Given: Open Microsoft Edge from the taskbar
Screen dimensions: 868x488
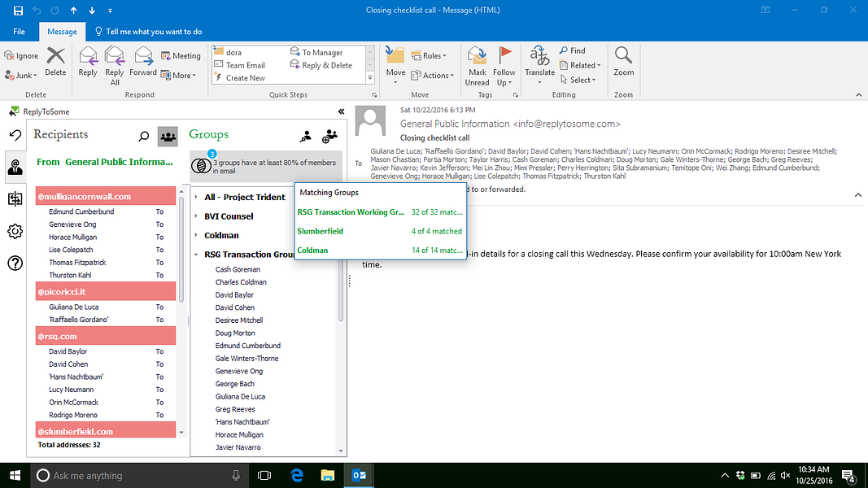Looking at the screenshot, I should pos(297,475).
